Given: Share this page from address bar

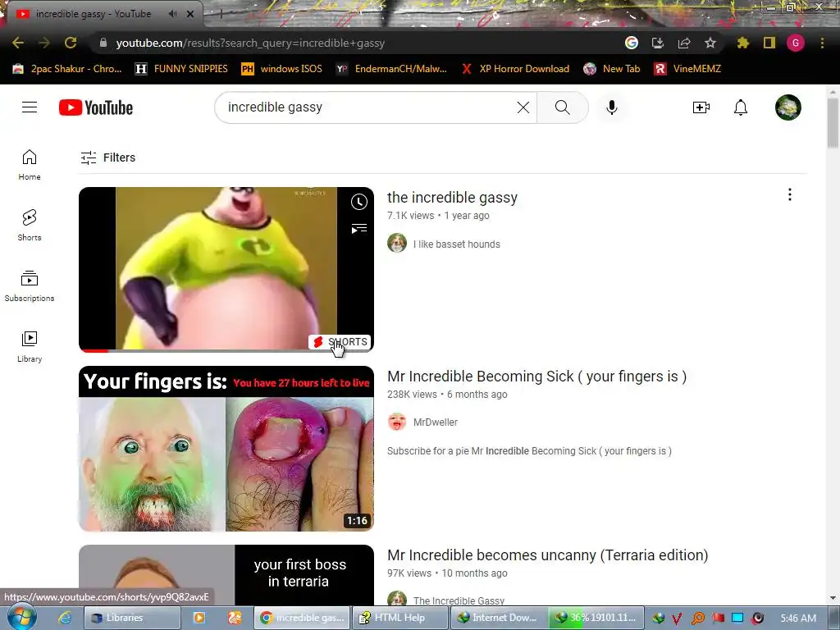Looking at the screenshot, I should coord(684,43).
